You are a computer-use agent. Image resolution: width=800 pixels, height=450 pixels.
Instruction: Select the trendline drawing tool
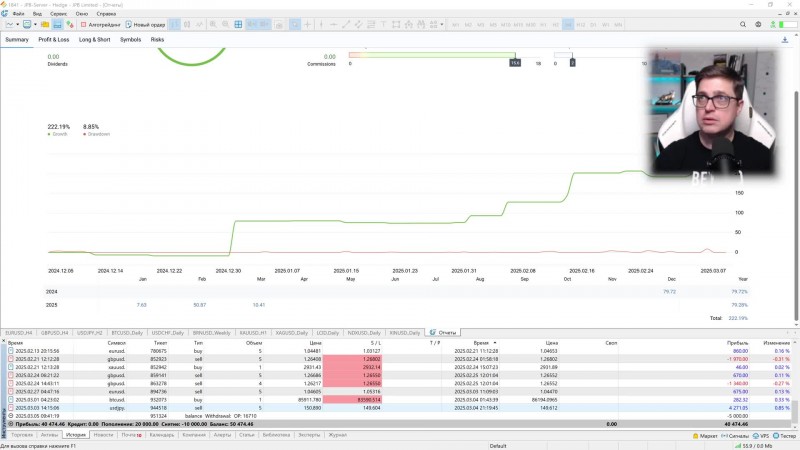coord(346,24)
